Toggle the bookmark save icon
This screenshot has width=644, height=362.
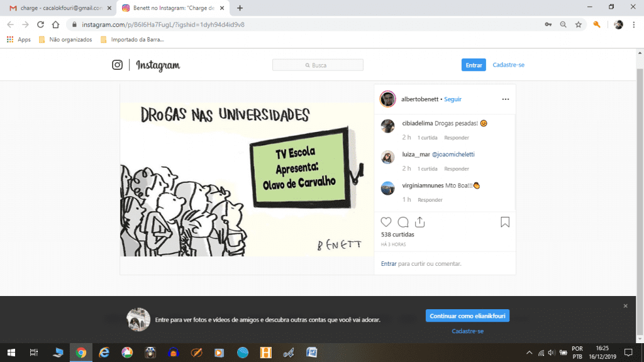505,222
